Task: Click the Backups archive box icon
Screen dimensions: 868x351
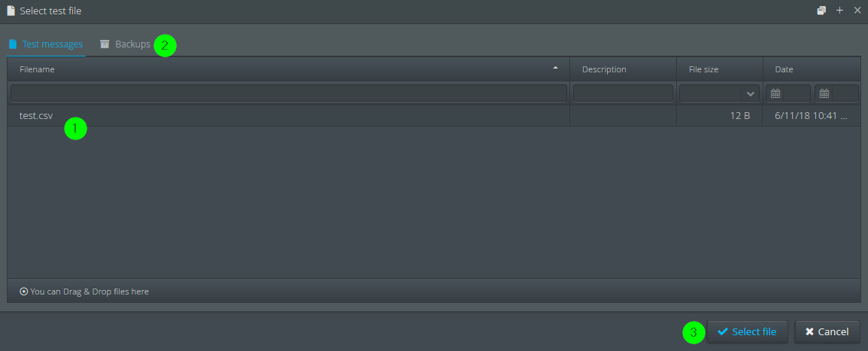Action: coord(105,44)
